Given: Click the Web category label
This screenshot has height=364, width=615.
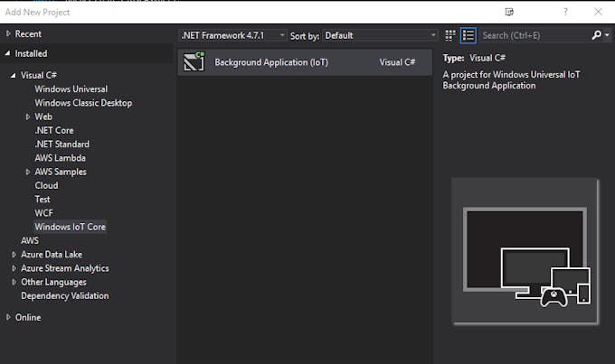Looking at the screenshot, I should pos(43,117).
